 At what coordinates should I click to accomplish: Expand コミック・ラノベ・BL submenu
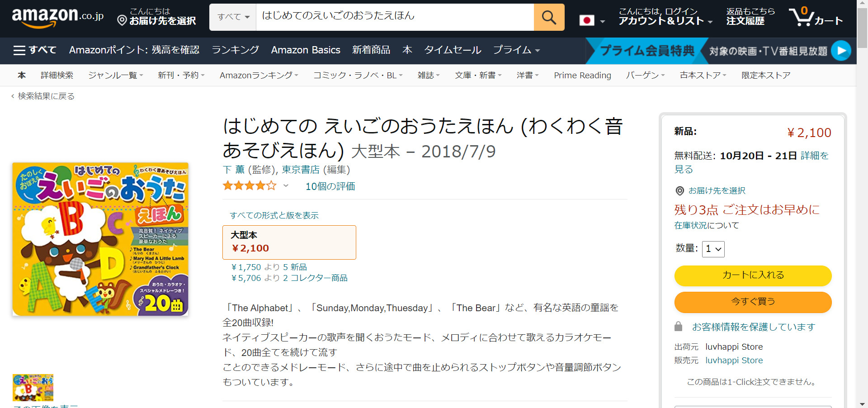[x=401, y=76]
